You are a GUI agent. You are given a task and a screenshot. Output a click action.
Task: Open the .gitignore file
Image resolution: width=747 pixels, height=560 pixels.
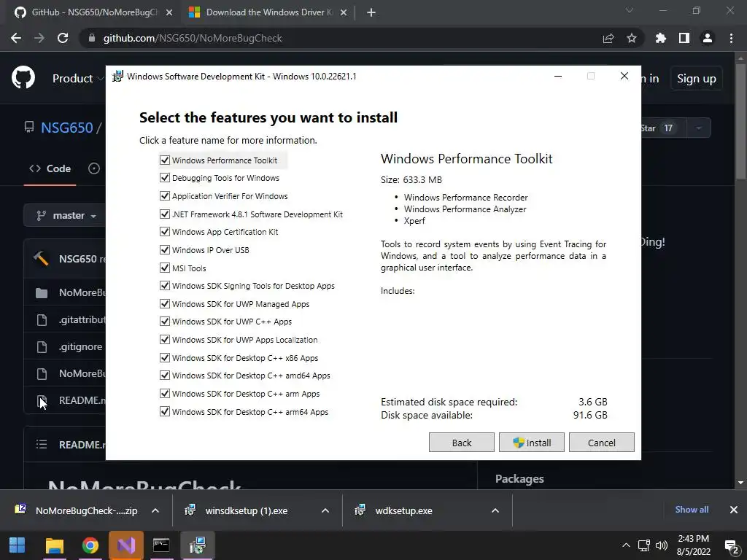pos(80,346)
